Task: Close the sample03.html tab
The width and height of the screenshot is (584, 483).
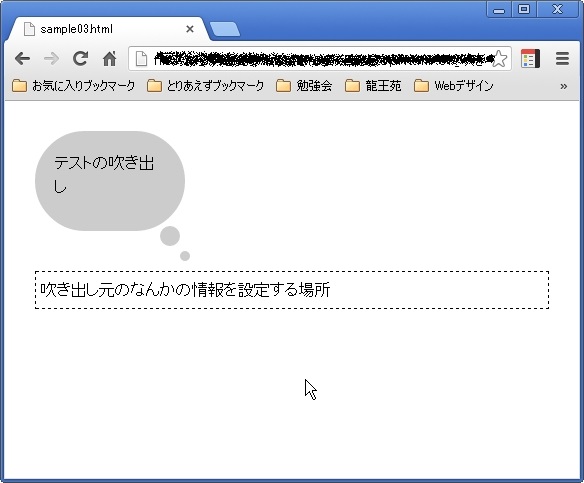Action: tap(190, 29)
